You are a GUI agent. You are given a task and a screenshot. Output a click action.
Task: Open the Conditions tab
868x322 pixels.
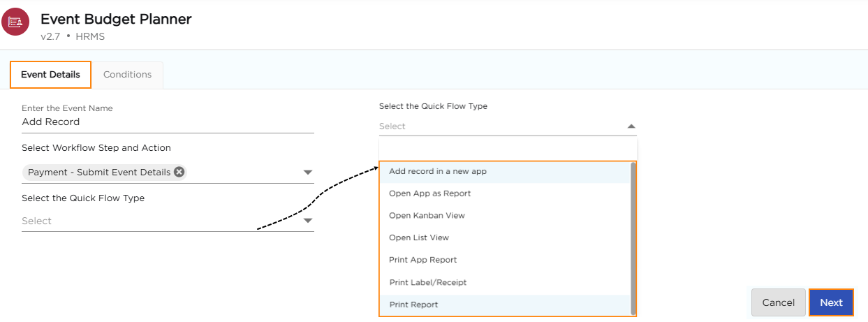pyautogui.click(x=127, y=75)
